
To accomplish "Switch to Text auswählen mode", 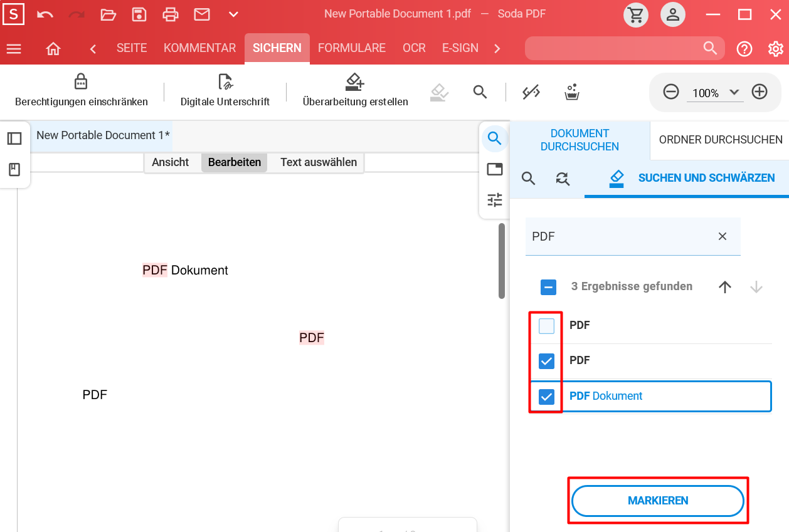I will tap(319, 162).
